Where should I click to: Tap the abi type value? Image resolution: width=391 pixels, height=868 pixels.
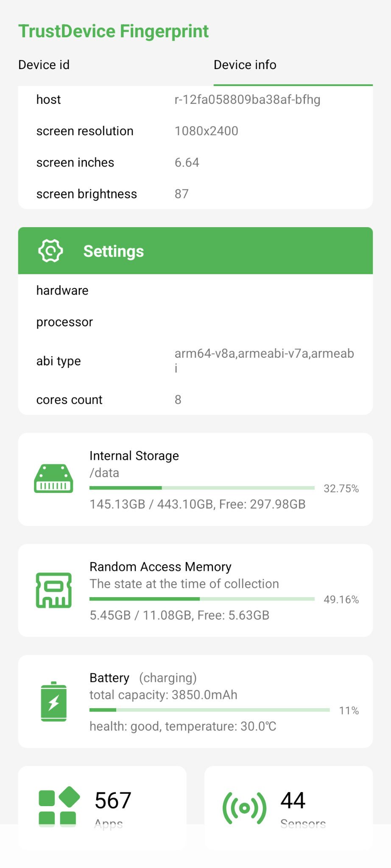(x=264, y=360)
